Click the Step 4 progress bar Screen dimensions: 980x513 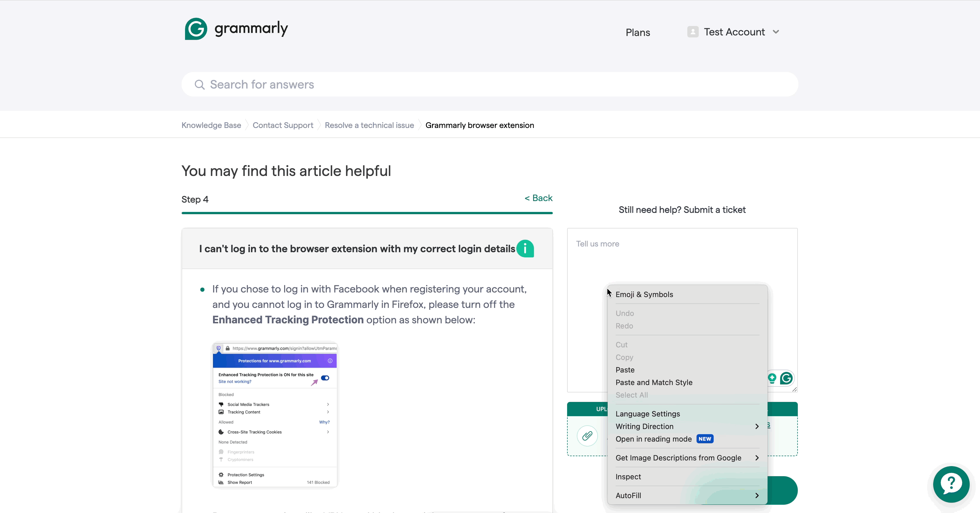pyautogui.click(x=367, y=213)
